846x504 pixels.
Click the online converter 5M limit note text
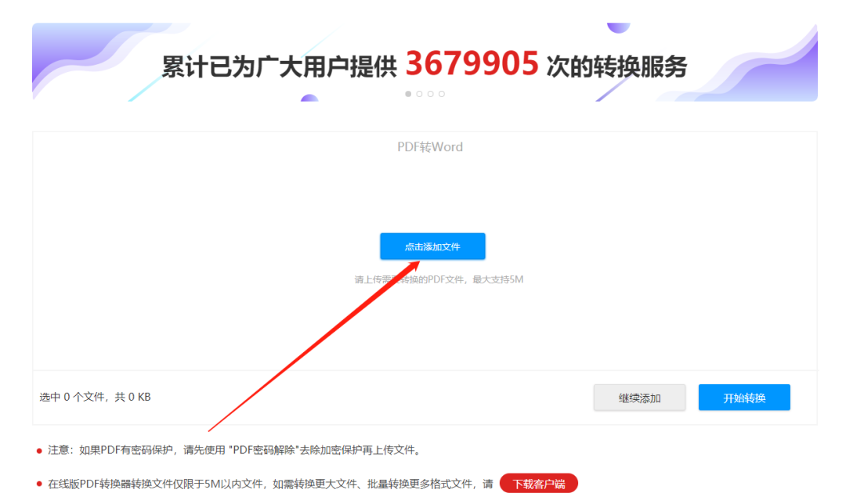[270, 484]
